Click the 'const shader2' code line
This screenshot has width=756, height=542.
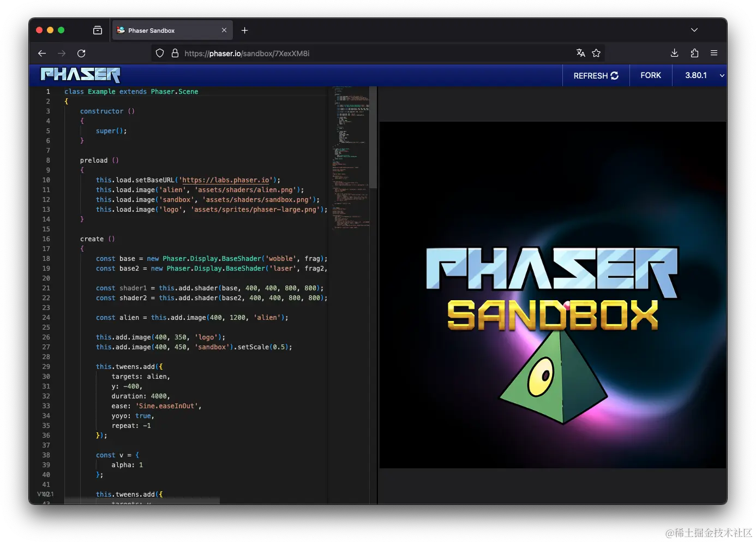[212, 298]
